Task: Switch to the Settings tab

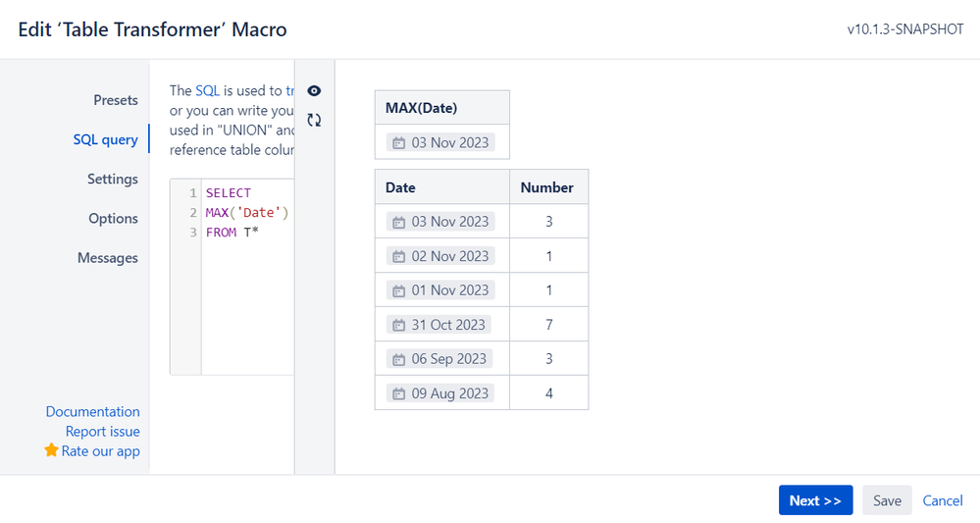Action: pyautogui.click(x=112, y=179)
